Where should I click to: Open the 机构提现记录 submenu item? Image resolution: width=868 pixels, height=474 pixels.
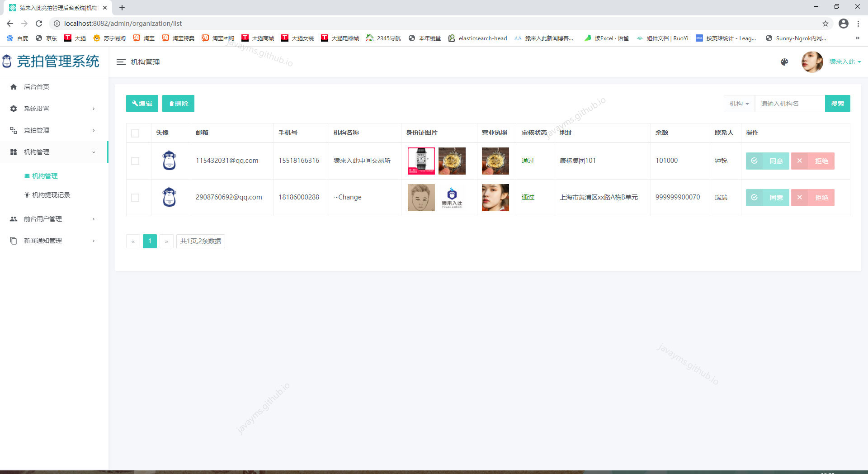pos(51,194)
